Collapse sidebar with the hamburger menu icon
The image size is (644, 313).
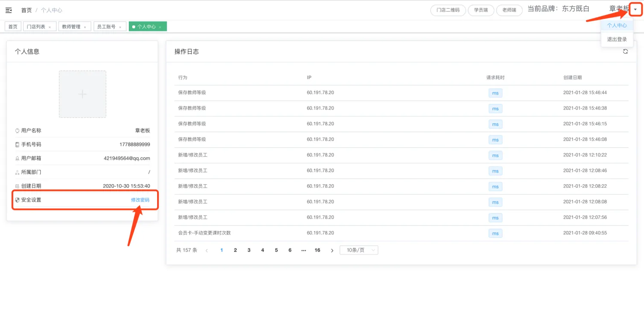9,10
